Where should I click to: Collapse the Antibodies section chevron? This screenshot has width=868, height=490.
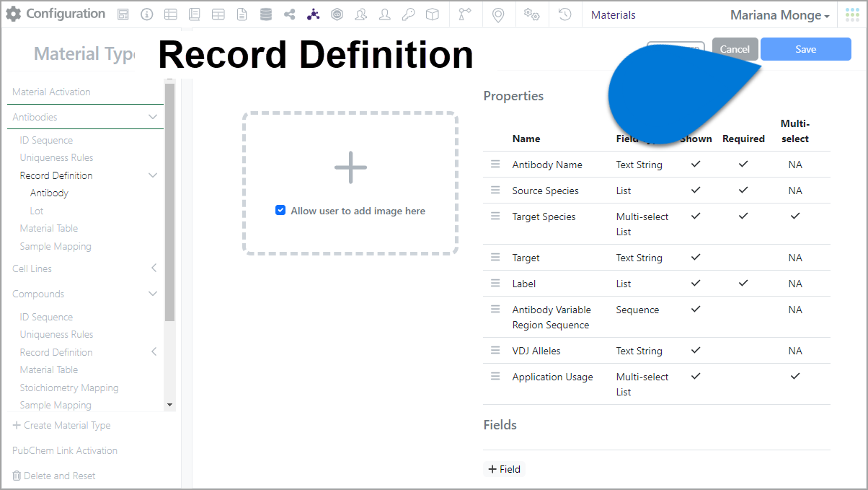[x=153, y=117]
